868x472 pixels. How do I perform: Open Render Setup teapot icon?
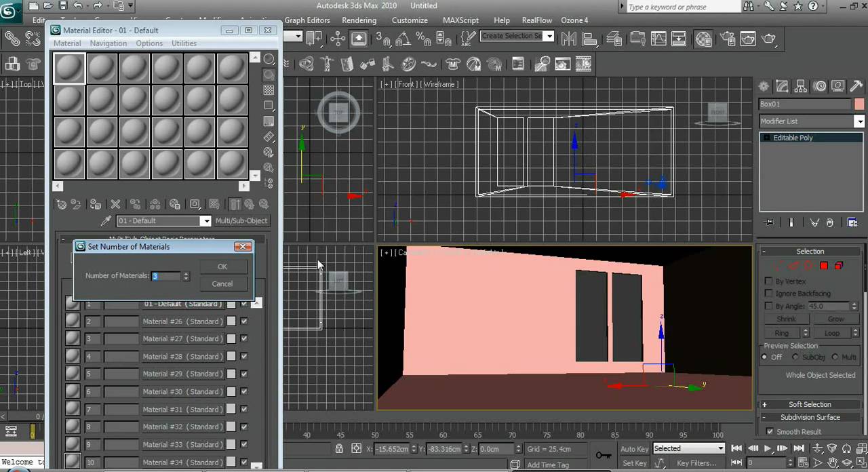click(x=728, y=39)
